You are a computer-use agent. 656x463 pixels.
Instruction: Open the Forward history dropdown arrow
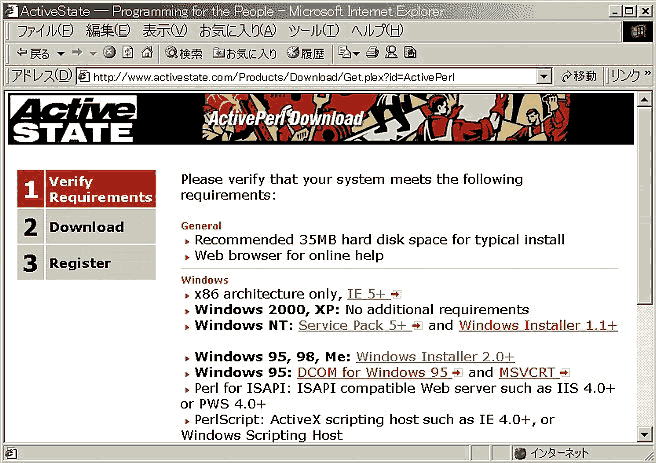point(93,54)
